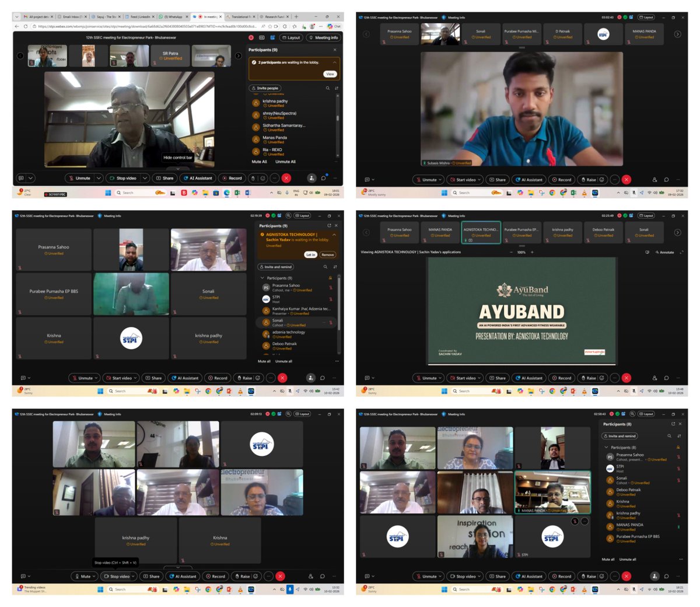The width and height of the screenshot is (700, 607).
Task: Search participants in the Participants (8) panel
Action: [x=669, y=436]
